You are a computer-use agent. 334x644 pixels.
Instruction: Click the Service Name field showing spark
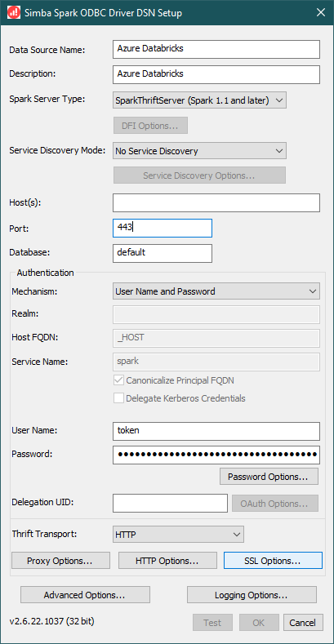click(216, 362)
